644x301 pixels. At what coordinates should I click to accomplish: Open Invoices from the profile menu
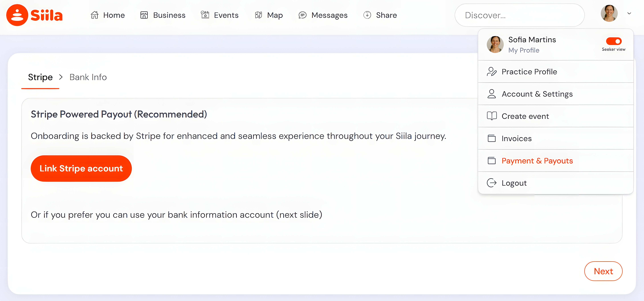coord(555,138)
